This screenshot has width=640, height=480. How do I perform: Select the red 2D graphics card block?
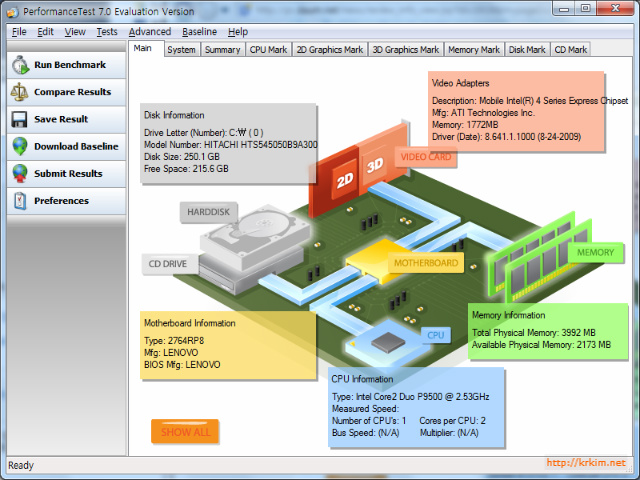[x=334, y=180]
